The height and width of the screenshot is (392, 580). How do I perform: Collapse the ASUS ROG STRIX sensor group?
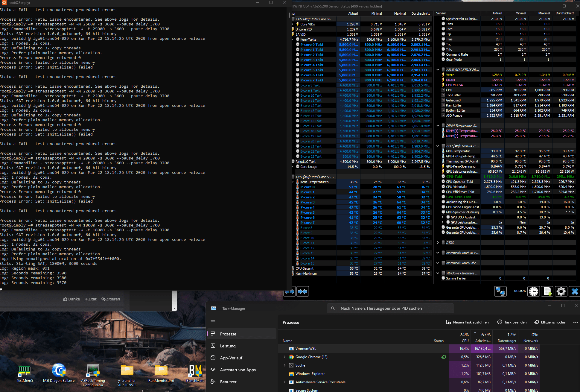438,70
